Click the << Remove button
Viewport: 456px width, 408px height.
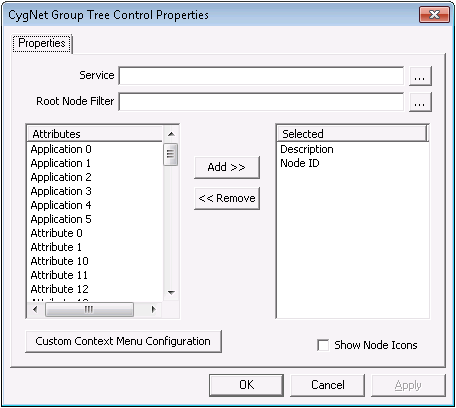click(227, 198)
